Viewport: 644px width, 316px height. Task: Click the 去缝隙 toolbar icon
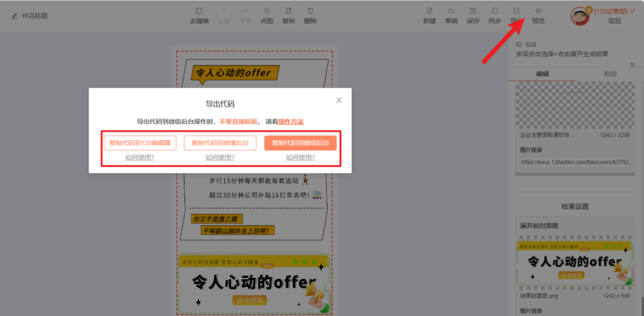click(x=199, y=11)
